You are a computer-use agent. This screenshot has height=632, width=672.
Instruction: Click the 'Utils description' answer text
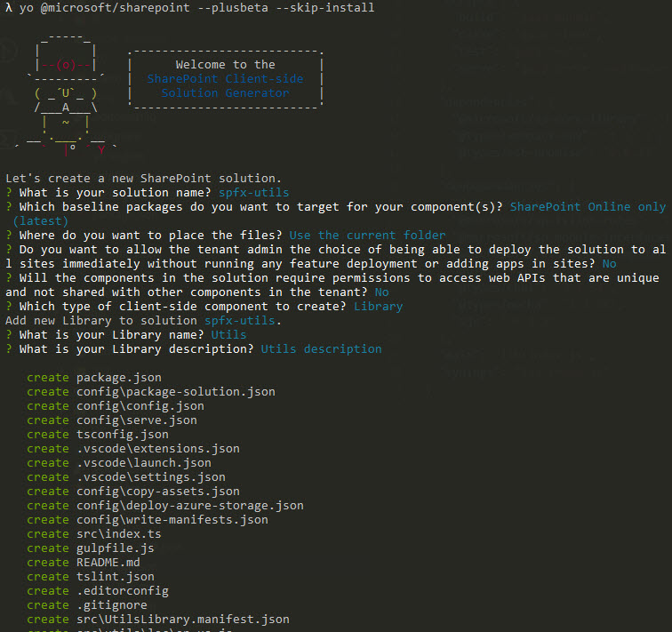[x=321, y=348]
